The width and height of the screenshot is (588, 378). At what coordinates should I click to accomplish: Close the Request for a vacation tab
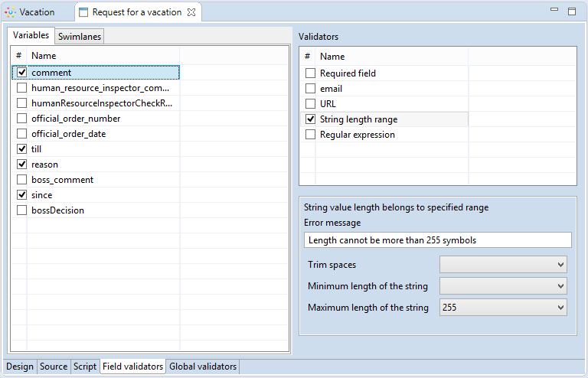coord(191,12)
